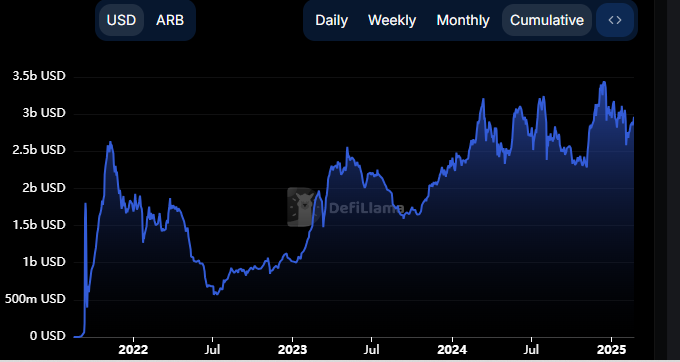The height and width of the screenshot is (362, 680).
Task: Click the 2023 date axis label
Action: click(293, 350)
